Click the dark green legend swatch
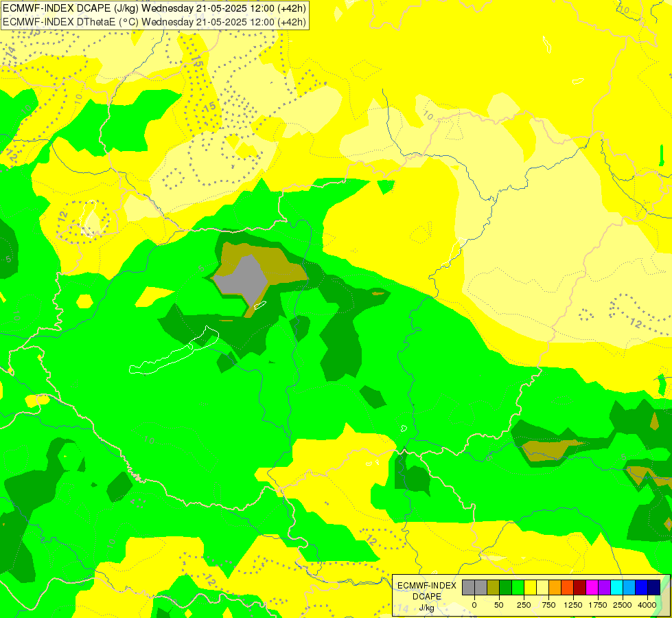This screenshot has width=672, height=618. [506, 587]
